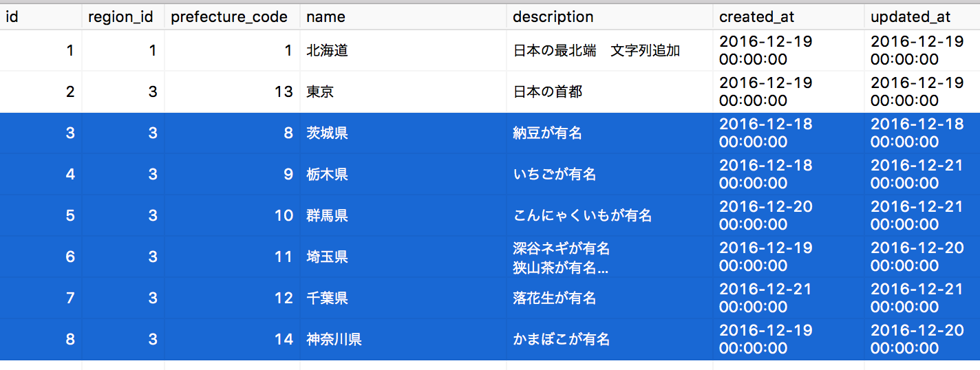
Task: Select the 栃木県 row name cell
Action: click(403, 174)
